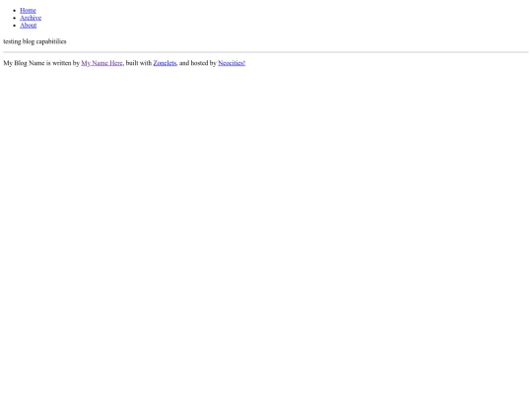Open the Zonelets link in footer
Image resolution: width=532 pixels, height=399 pixels.
point(165,63)
